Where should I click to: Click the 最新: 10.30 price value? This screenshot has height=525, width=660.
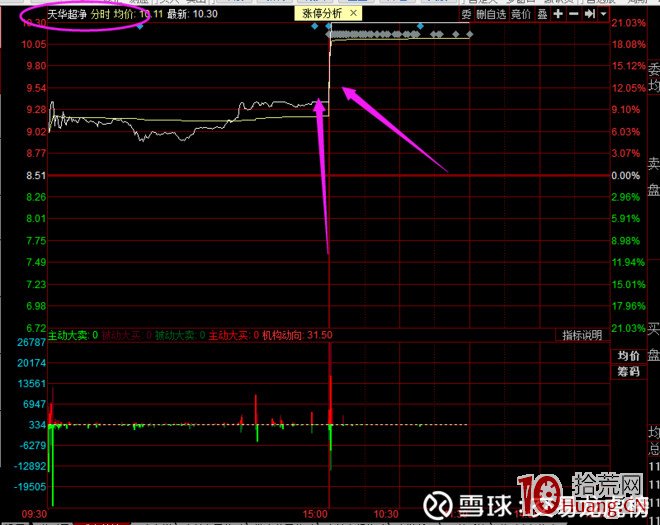(192, 14)
